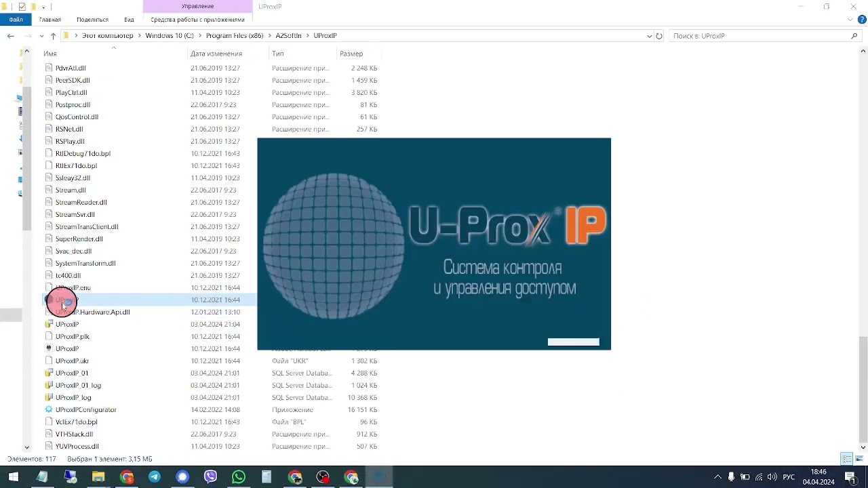Viewport: 868px width, 488px height.
Task: Sort by the Имя column header
Action: click(x=50, y=54)
